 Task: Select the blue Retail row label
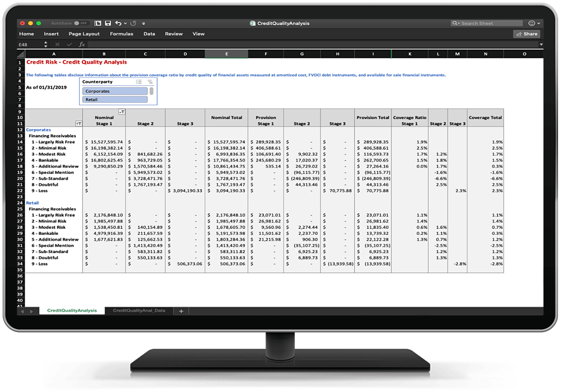click(x=32, y=203)
